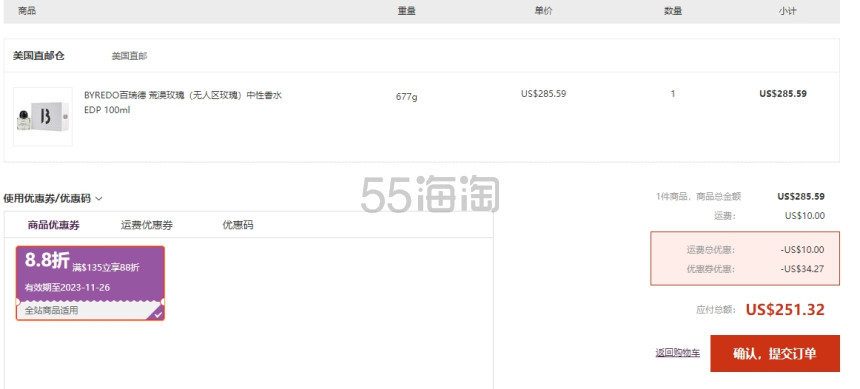Viewport: 860px width, 389px height.
Task: Collapse the 使用优惠券/优惠码 section chevron
Action: point(99,199)
